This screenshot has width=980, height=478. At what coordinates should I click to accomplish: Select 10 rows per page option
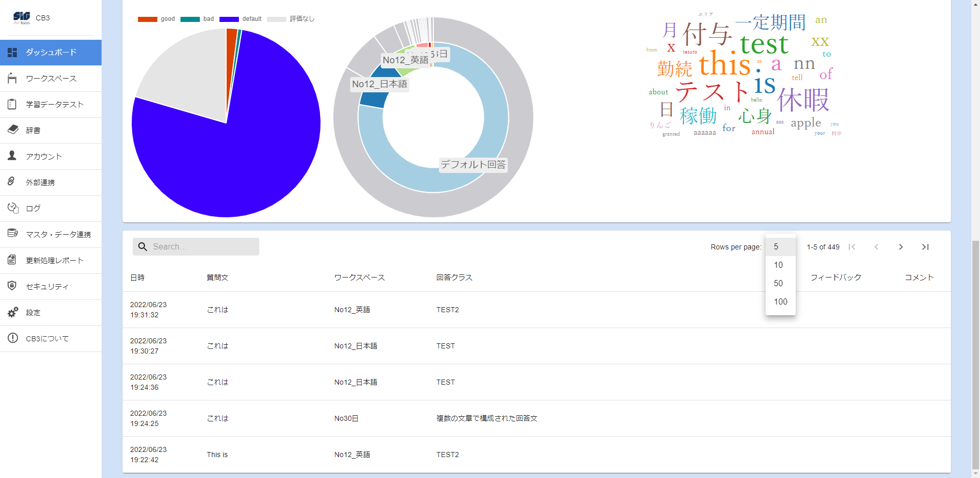pos(778,265)
